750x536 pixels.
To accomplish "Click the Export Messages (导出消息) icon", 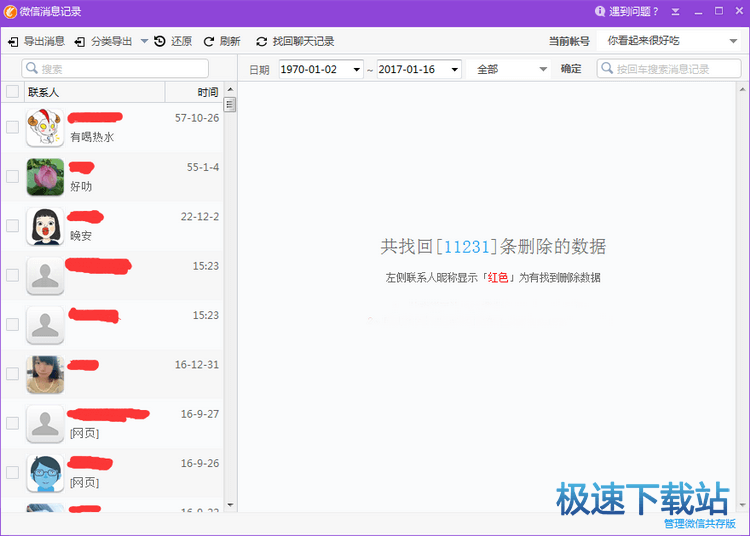I will (13, 42).
